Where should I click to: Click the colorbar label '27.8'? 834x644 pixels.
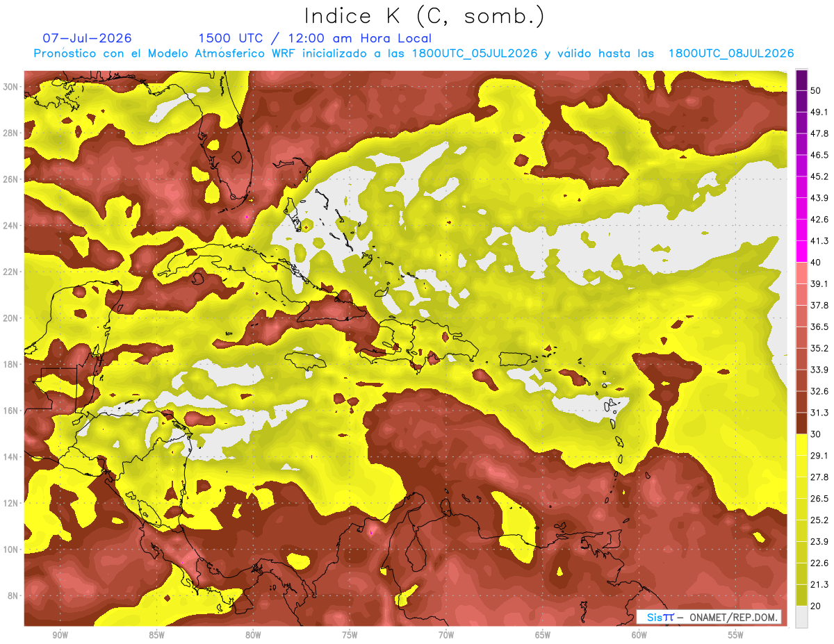[819, 477]
